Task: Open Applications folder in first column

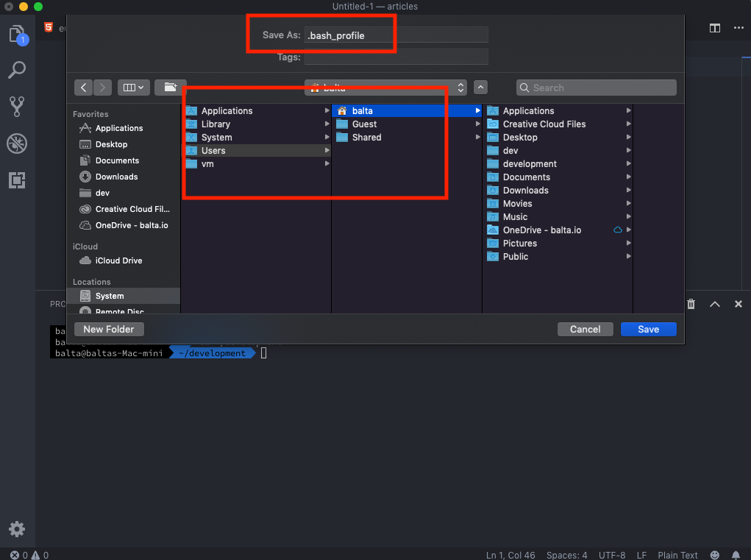Action: [x=257, y=110]
